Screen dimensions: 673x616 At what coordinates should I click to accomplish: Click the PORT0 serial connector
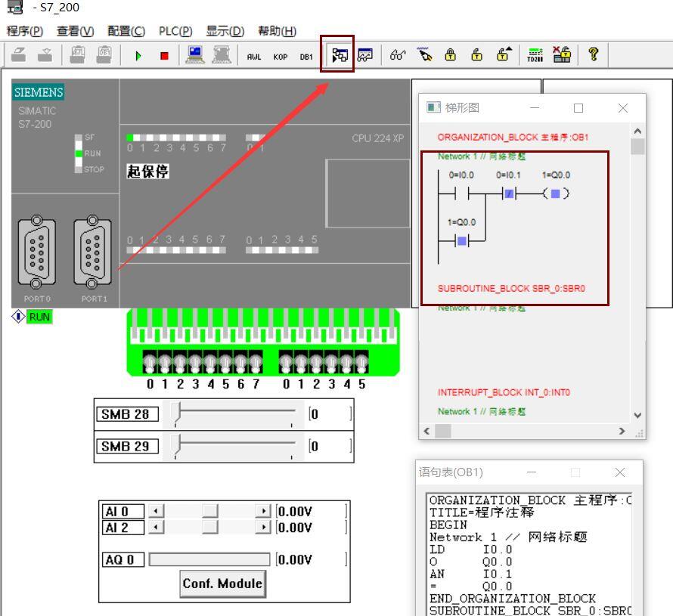pos(37,252)
